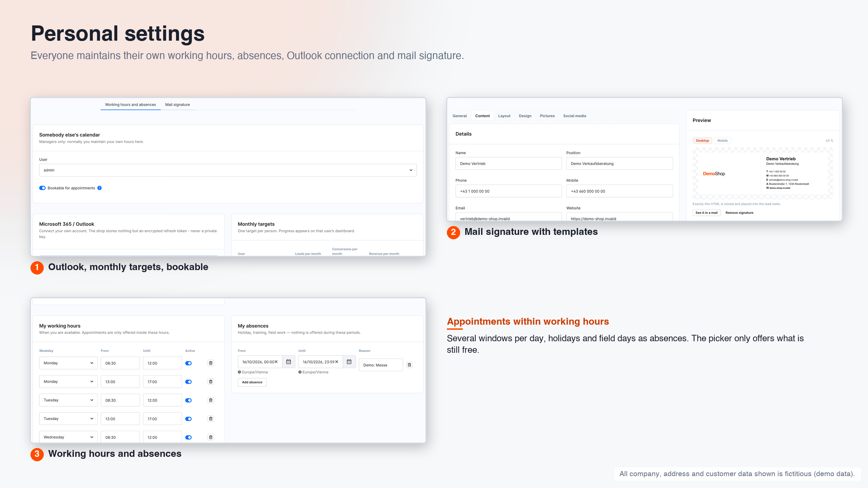
Task: Switch preview to Mobile
Action: pyautogui.click(x=722, y=141)
